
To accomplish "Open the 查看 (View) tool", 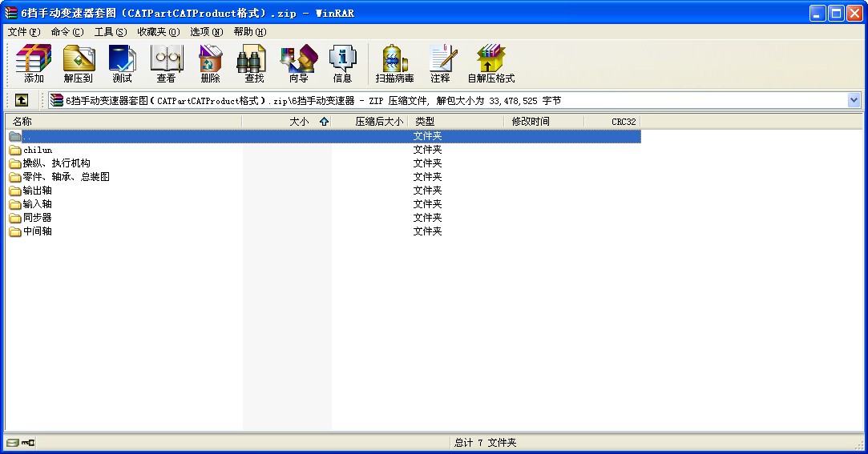I will (x=166, y=63).
